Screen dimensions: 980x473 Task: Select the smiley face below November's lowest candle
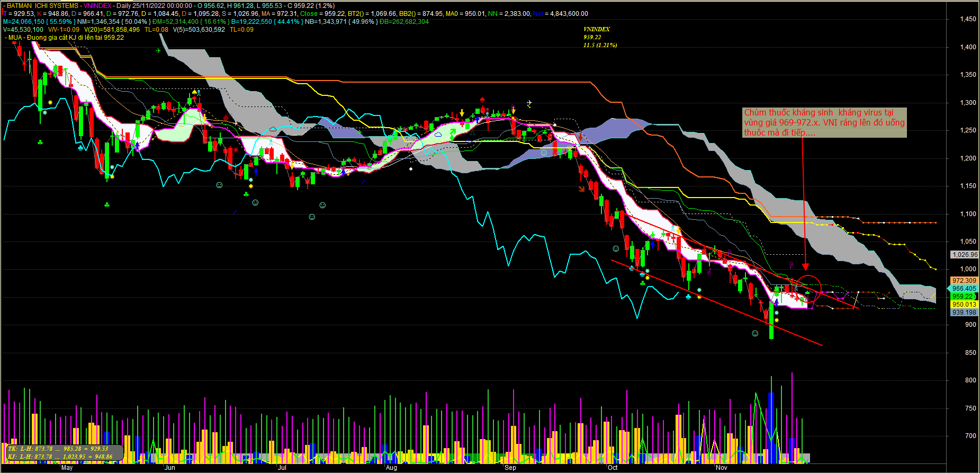click(x=755, y=333)
